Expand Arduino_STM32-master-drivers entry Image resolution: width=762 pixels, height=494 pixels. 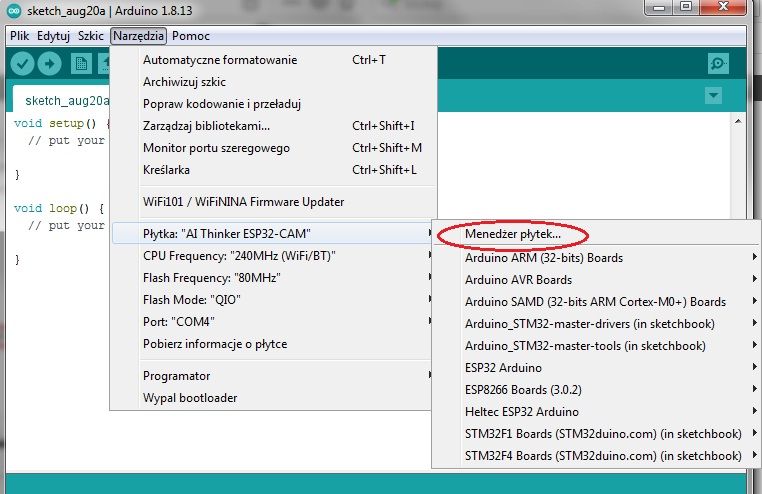(x=597, y=324)
